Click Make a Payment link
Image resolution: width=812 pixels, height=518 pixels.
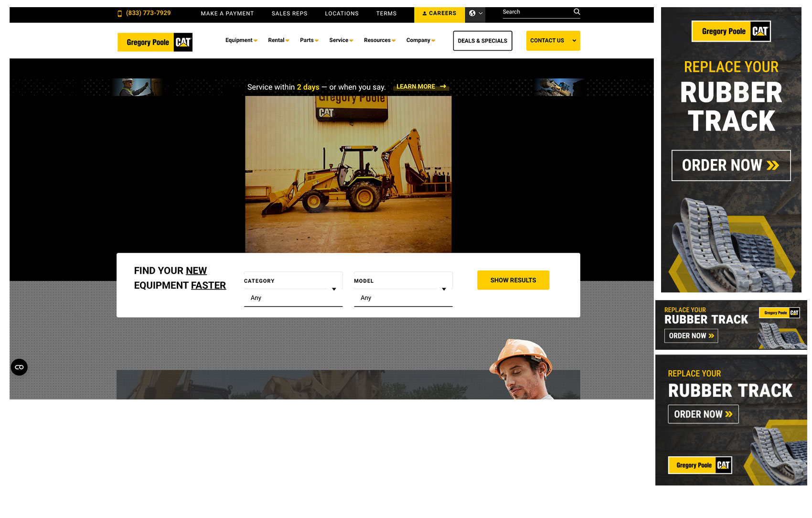[227, 14]
